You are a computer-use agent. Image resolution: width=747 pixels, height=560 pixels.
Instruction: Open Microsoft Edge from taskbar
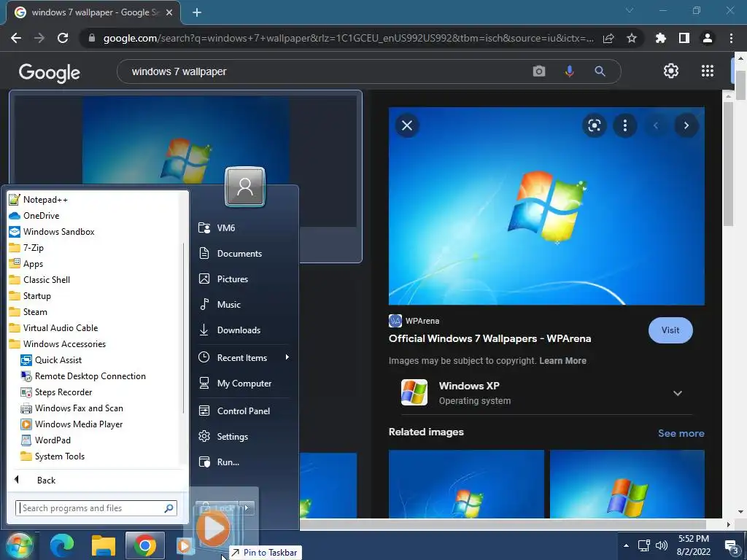point(62,545)
